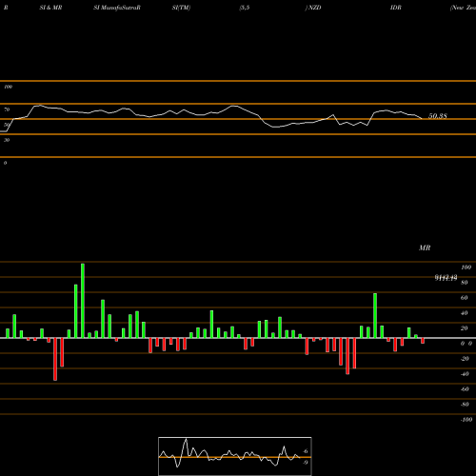Click the 30 level label on RSI axis
This screenshot has width=476, height=476.
[7, 140]
